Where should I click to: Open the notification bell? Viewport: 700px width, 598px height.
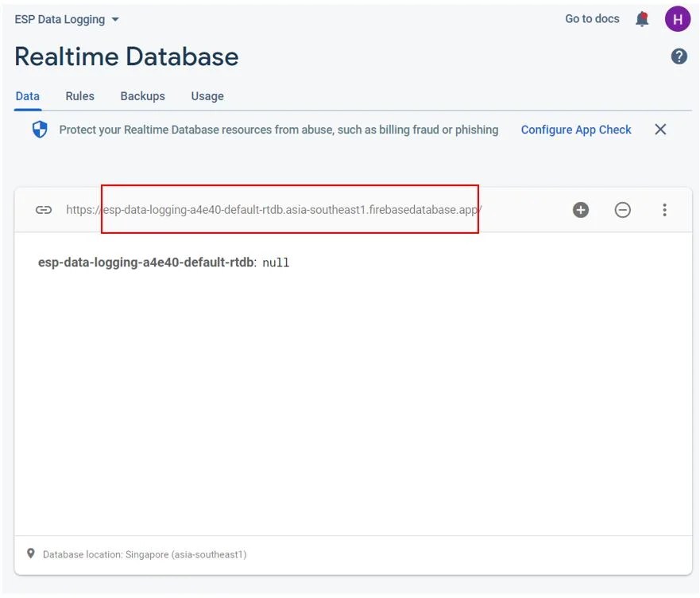[642, 18]
